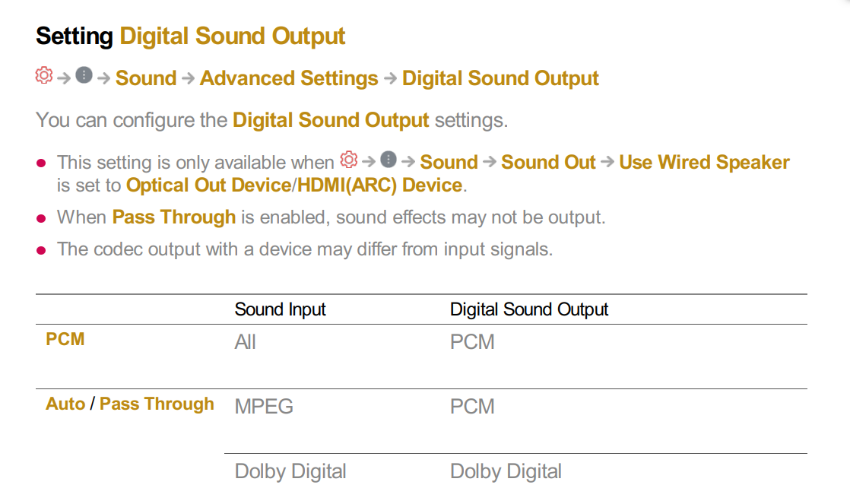Select the "Use Wired Speaker" text
The image size is (850, 504).
[704, 163]
